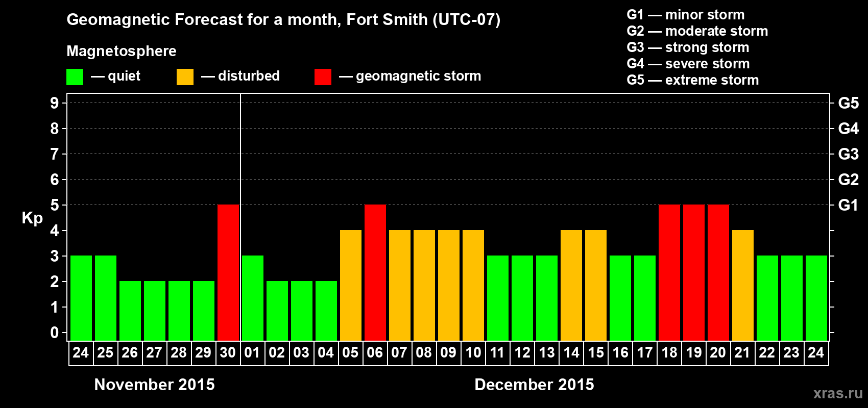Click the 'disturbed' legend text
Screen dimensions: 868x408
point(249,76)
